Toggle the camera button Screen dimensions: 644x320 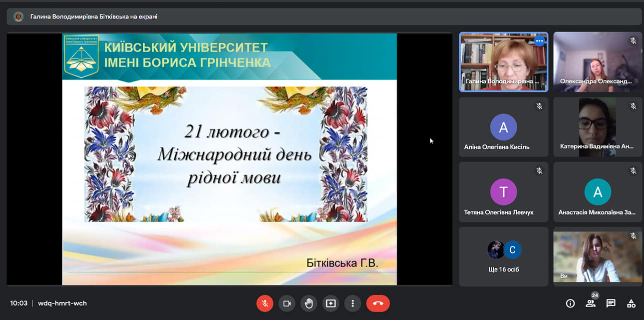coord(287,303)
